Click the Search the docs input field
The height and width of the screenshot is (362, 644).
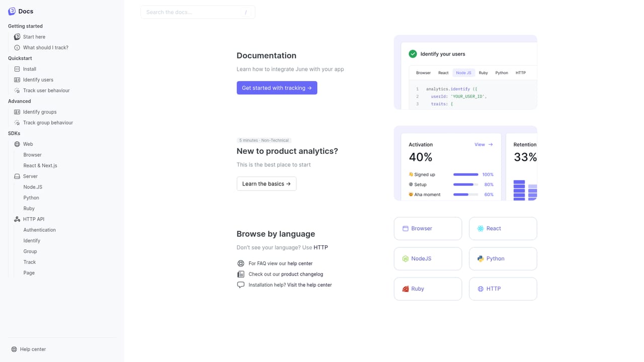point(198,12)
